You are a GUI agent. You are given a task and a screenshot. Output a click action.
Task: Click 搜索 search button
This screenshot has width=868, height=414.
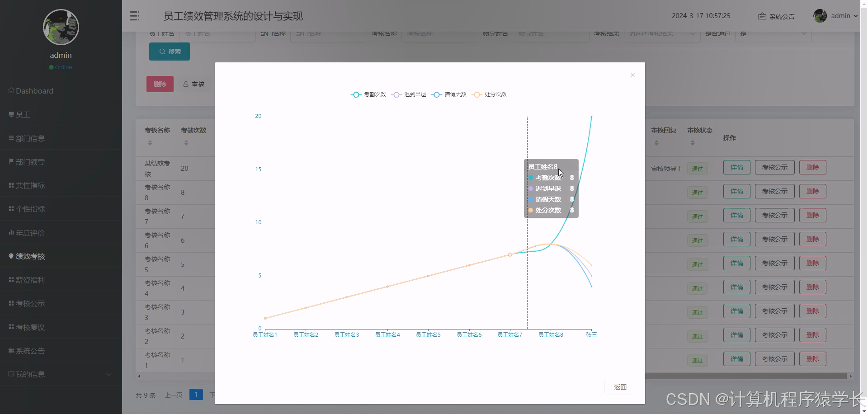pyautogui.click(x=170, y=52)
